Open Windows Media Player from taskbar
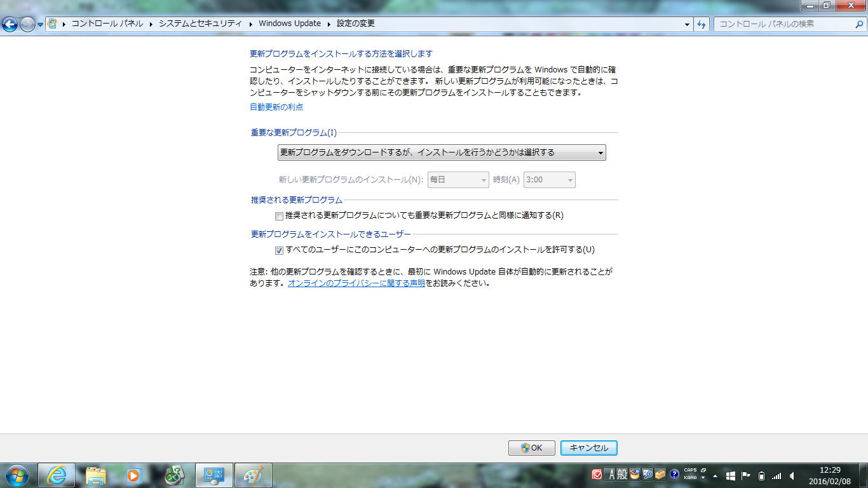This screenshot has width=868, height=488. (x=134, y=475)
